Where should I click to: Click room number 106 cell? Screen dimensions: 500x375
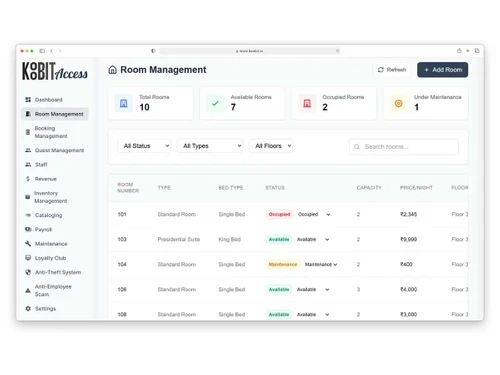[122, 289]
